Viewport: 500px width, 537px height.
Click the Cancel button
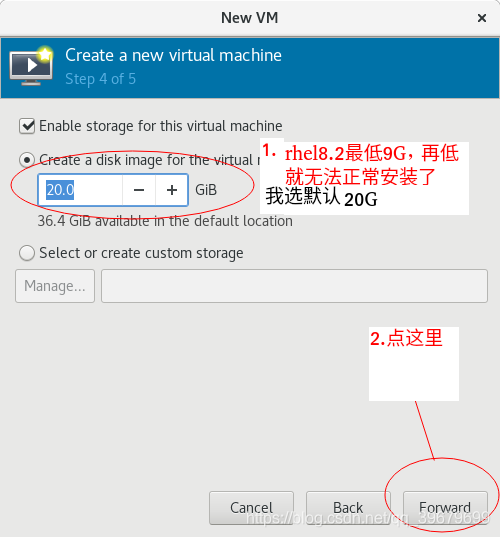[251, 508]
